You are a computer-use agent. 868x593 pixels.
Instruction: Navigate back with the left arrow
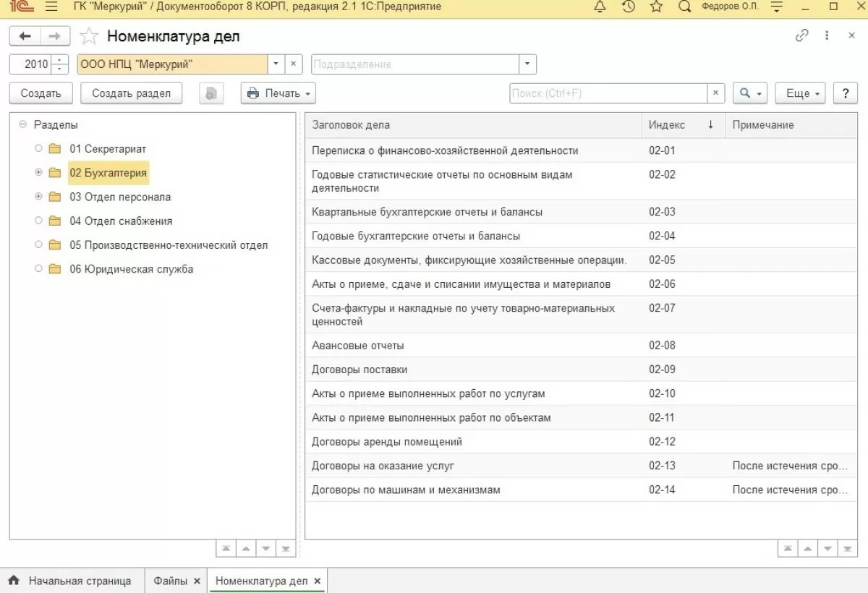tap(25, 36)
